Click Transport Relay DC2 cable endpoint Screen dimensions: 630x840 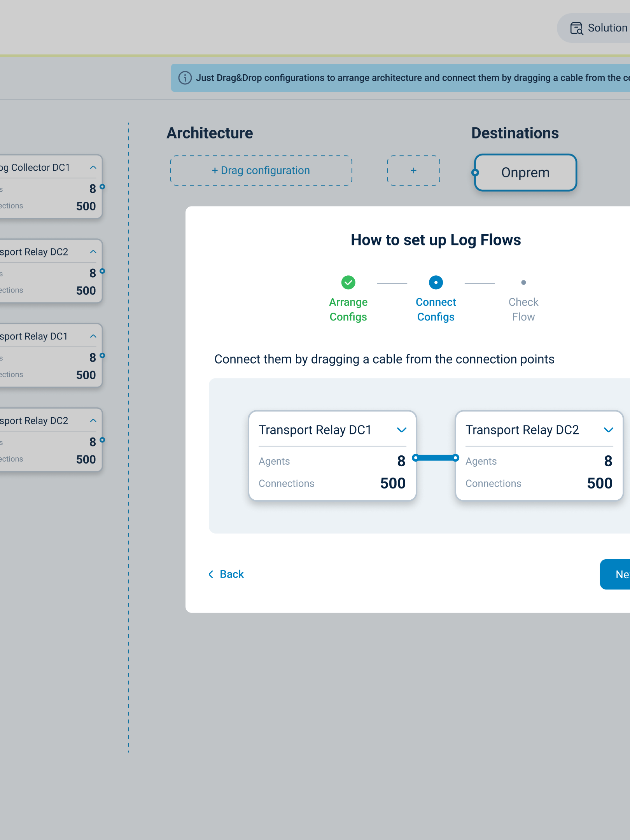(x=456, y=458)
